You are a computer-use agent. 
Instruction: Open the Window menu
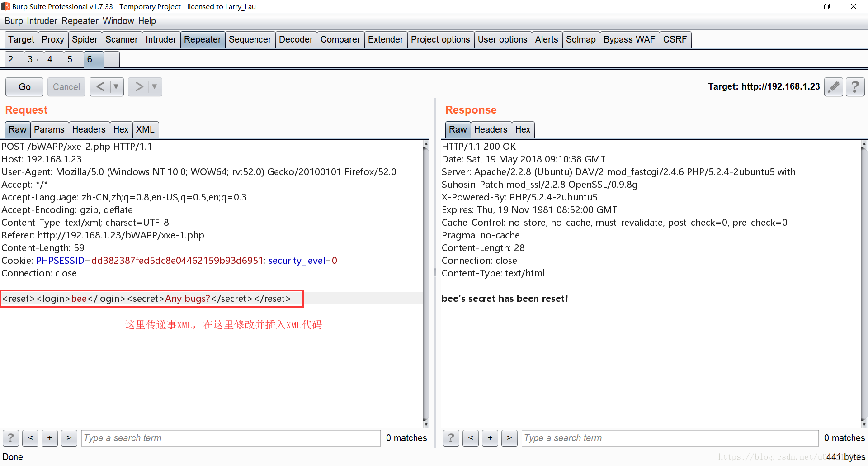coord(118,21)
